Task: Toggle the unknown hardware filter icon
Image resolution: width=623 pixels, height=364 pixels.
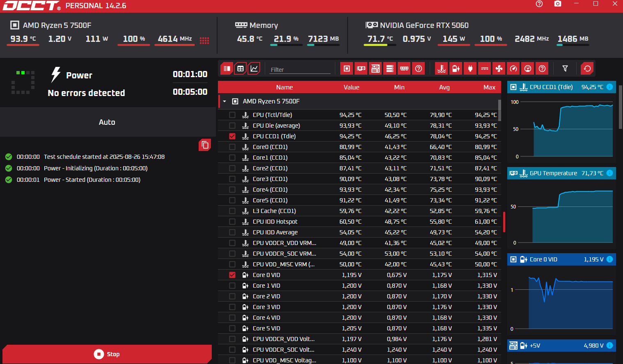Action: [x=419, y=69]
